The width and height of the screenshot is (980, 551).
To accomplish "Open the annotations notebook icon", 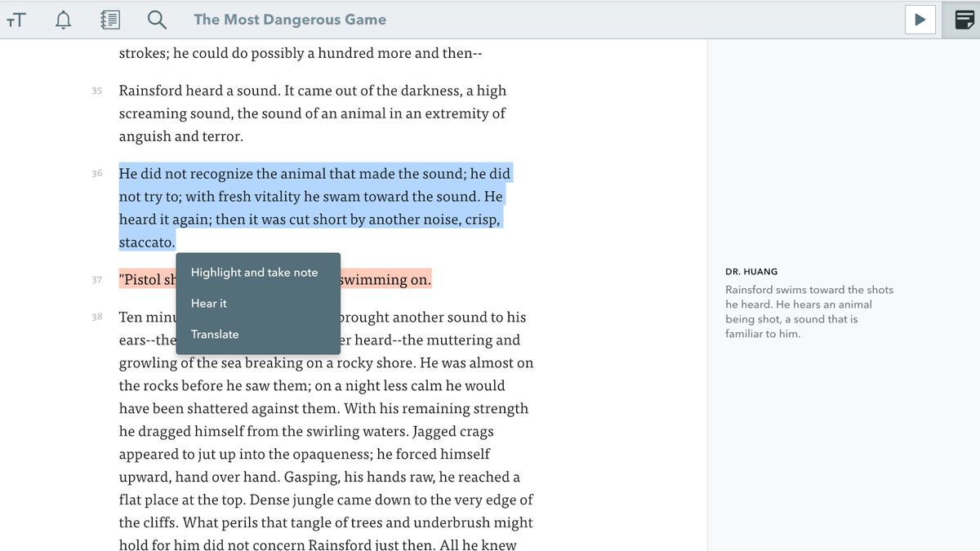I will click(x=110, y=19).
